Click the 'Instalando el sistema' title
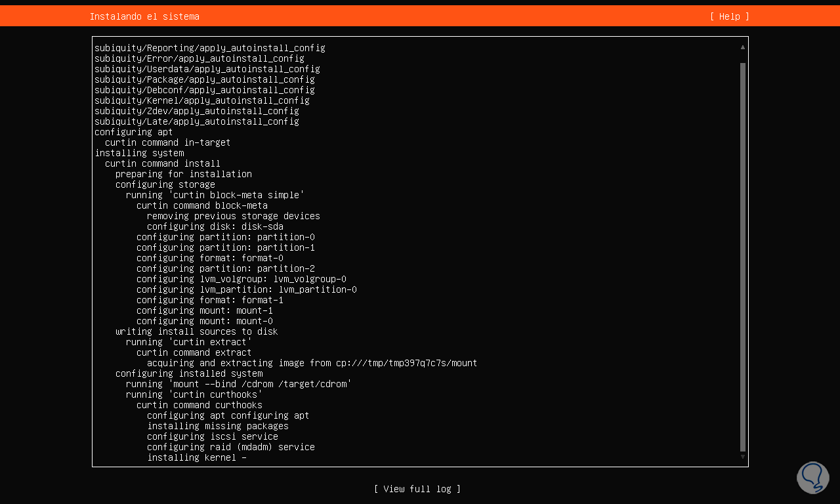The width and height of the screenshot is (840, 504). point(144,16)
